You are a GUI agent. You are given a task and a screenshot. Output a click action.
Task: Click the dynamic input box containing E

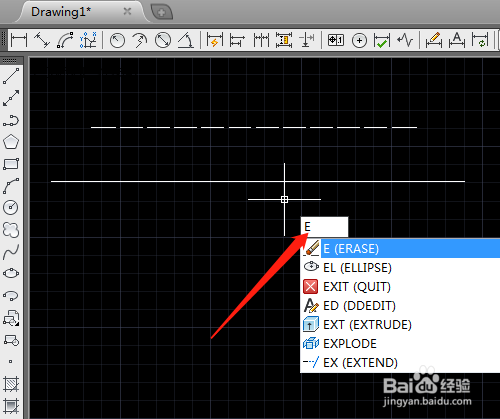tap(324, 227)
